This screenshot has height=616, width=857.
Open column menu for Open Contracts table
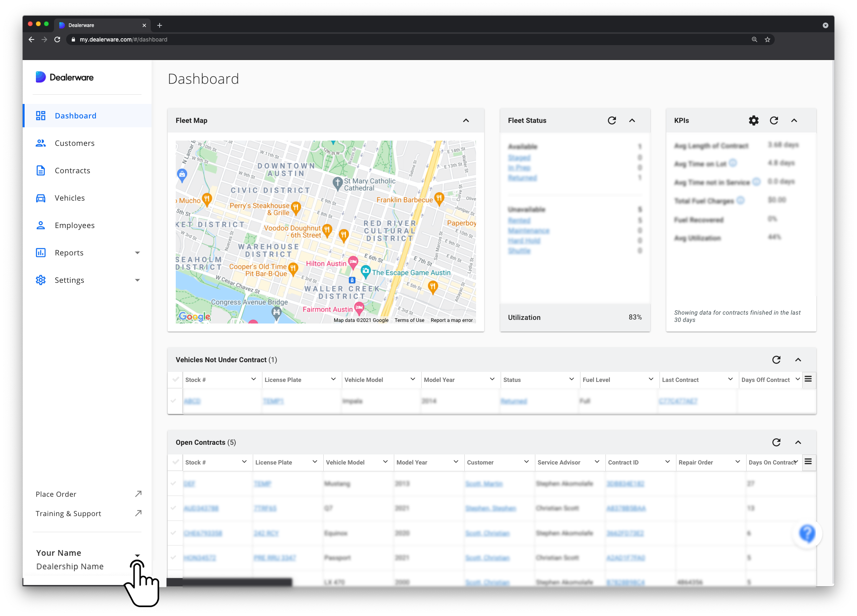click(x=808, y=462)
